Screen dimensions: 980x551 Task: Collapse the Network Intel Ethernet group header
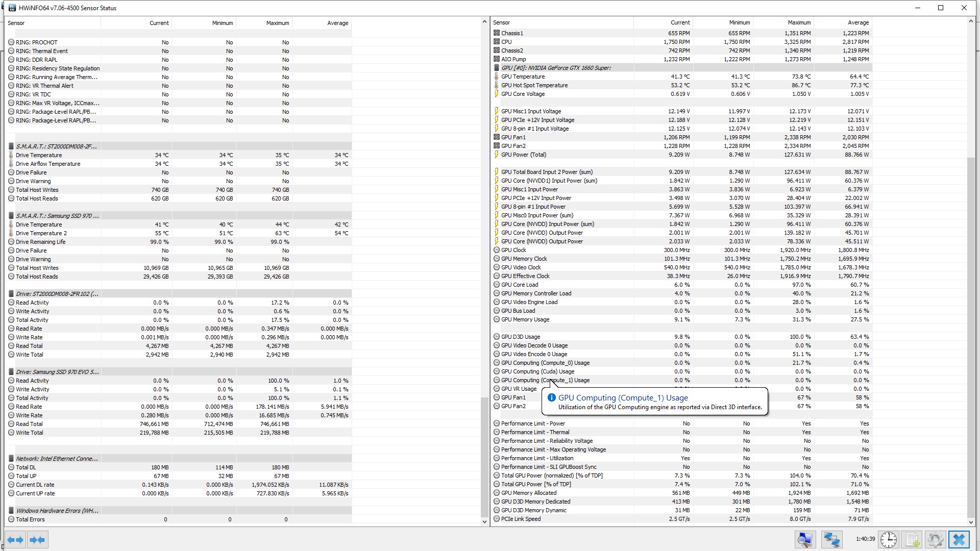pos(57,459)
